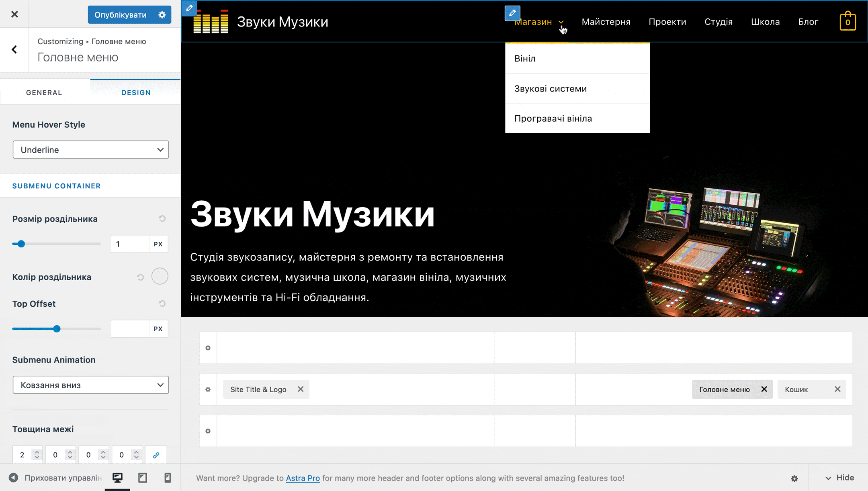
Task: Select tablet preview device icon
Action: click(143, 478)
